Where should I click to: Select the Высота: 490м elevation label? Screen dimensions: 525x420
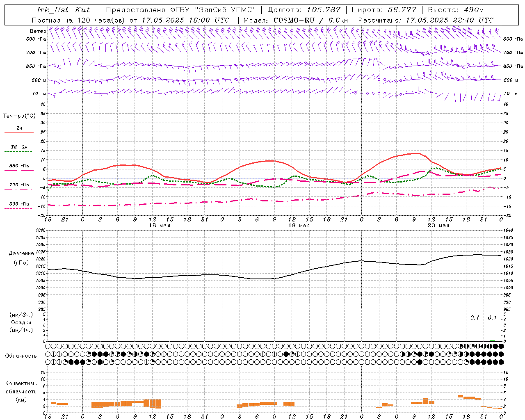pyautogui.click(x=456, y=10)
